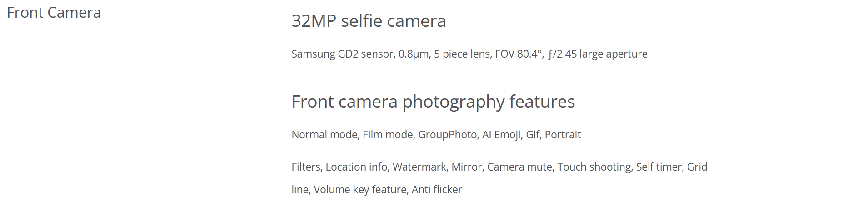The height and width of the screenshot is (206, 868).
Task: Click the ƒ/2.45 large aperture text
Action: [598, 54]
